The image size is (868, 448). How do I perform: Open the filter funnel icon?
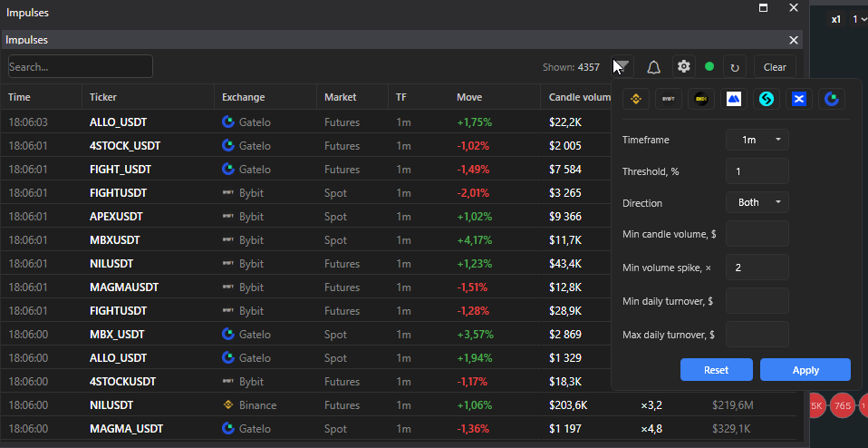tap(622, 67)
